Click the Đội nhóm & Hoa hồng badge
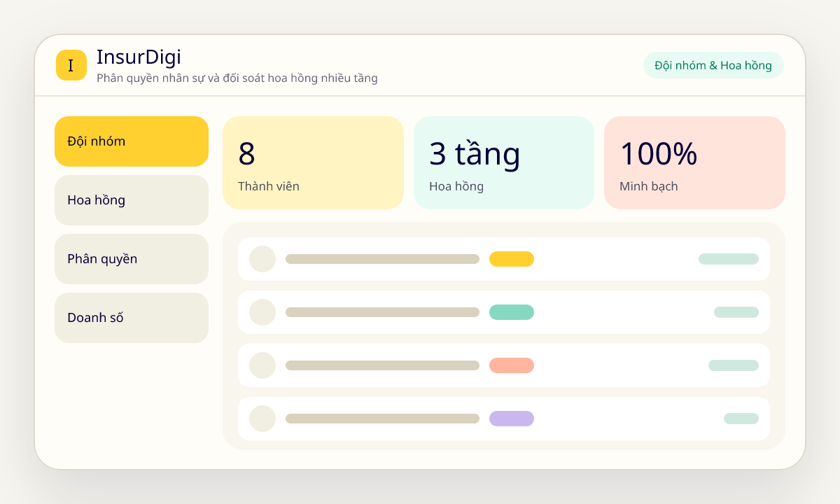 [x=713, y=65]
